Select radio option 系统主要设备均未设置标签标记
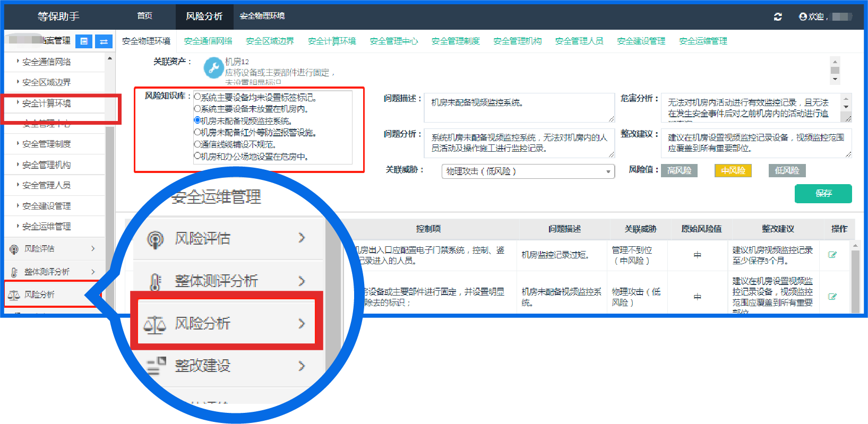The width and height of the screenshot is (868, 424). point(197,97)
